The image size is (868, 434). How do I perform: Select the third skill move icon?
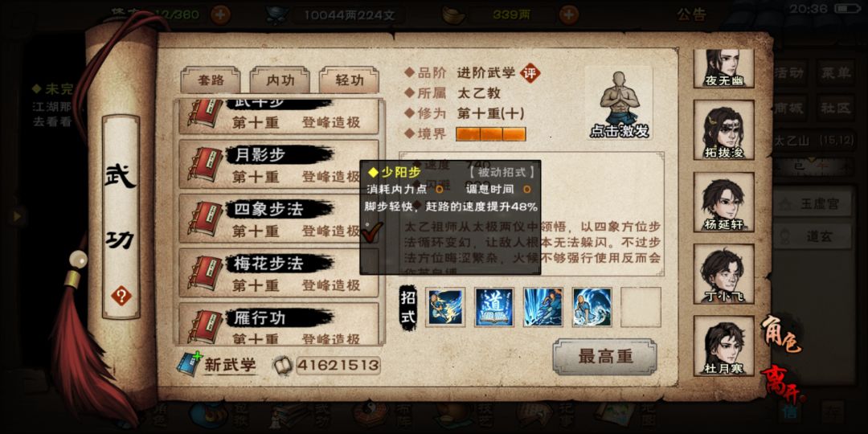[543, 307]
